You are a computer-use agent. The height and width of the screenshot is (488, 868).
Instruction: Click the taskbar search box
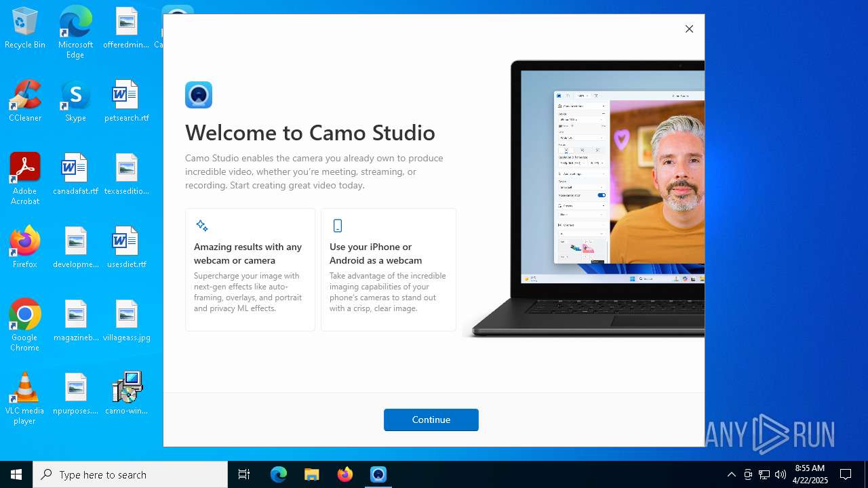130,474
